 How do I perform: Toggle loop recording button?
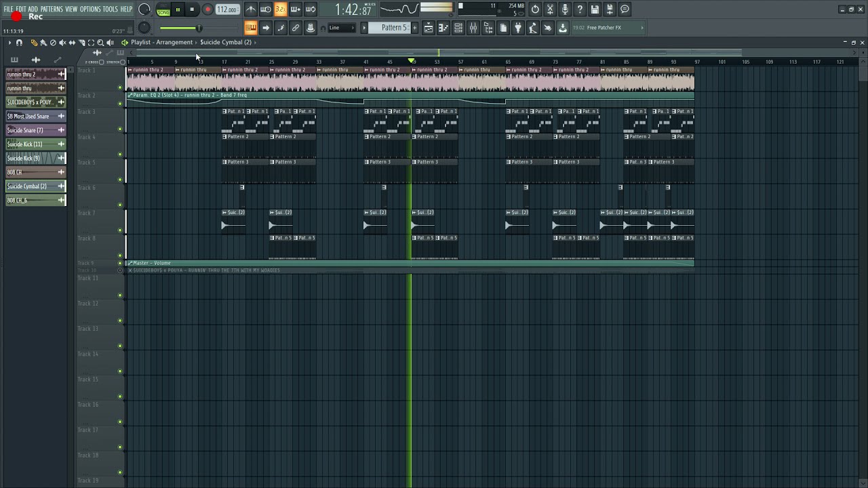(310, 9)
